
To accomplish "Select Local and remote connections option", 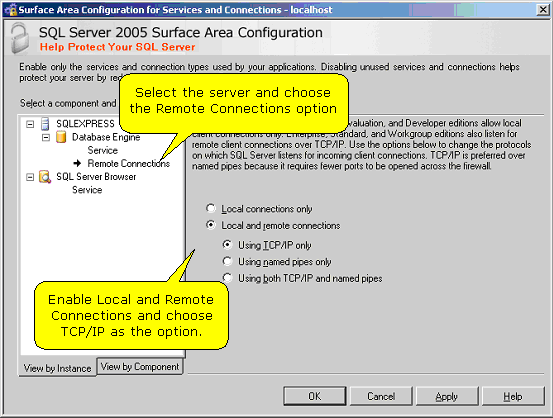I will [x=211, y=225].
